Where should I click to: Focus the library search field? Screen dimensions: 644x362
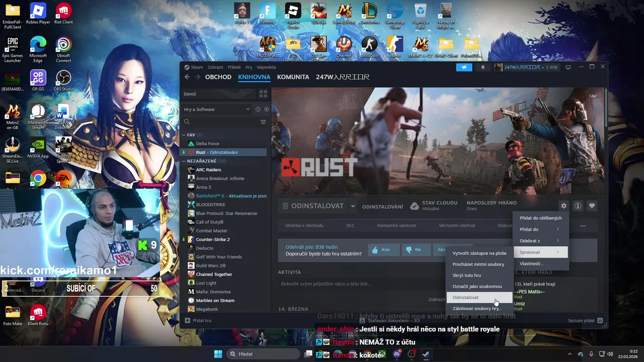(221, 122)
